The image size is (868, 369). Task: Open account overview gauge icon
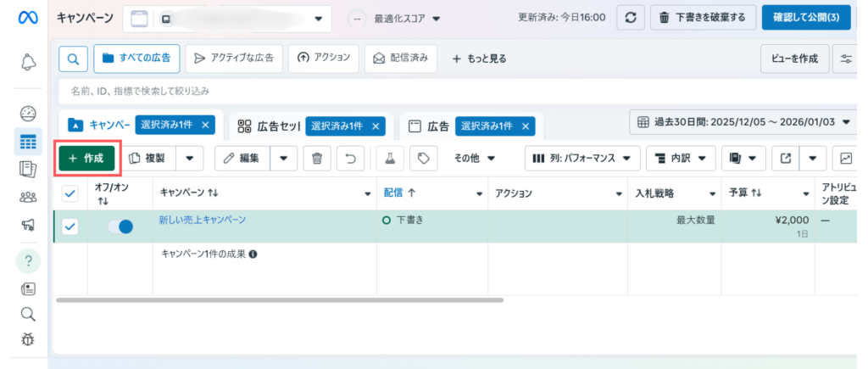[28, 114]
